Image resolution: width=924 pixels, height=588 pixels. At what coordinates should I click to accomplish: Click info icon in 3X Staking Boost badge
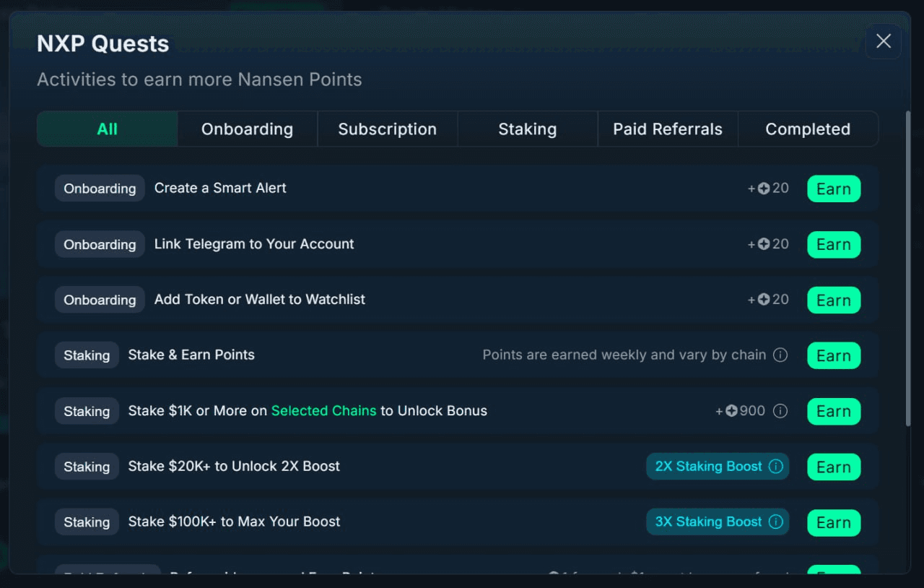coord(776,522)
